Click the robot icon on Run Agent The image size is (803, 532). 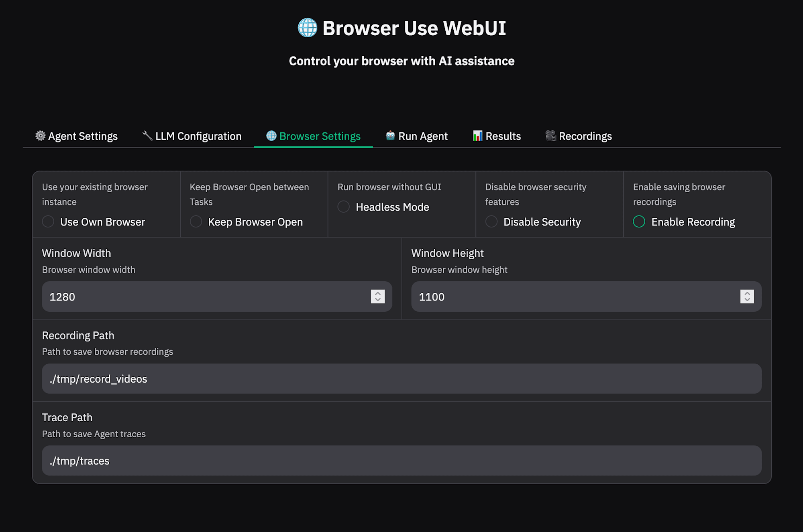pos(390,136)
